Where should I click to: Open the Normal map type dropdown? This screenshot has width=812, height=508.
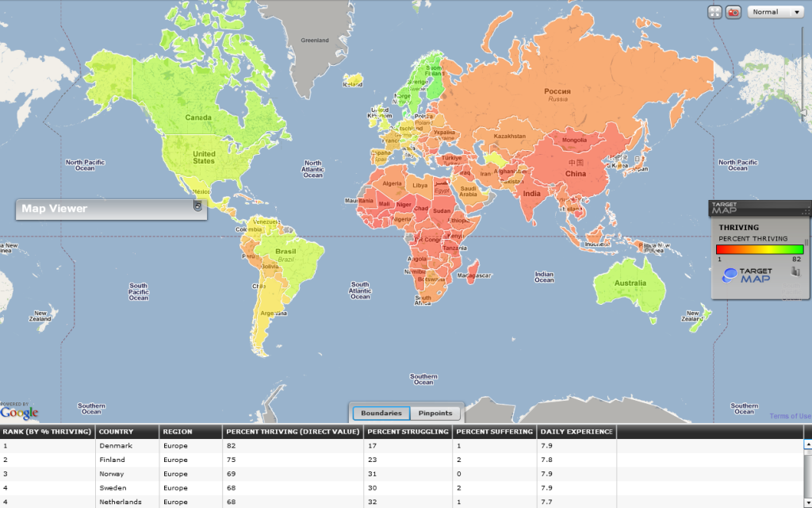tap(776, 12)
